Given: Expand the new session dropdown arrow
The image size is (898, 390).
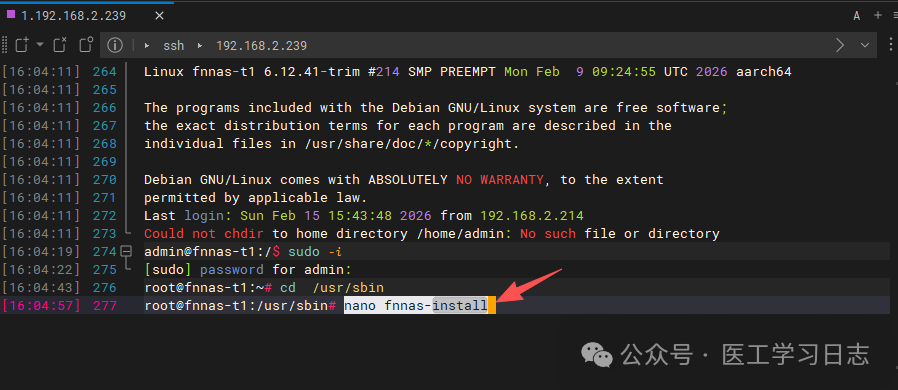Looking at the screenshot, I should click(40, 44).
